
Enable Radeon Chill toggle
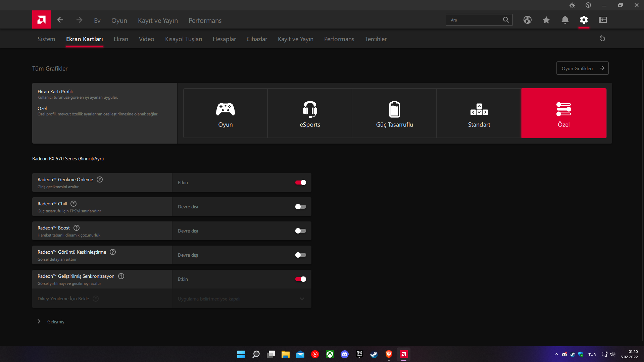click(x=301, y=207)
